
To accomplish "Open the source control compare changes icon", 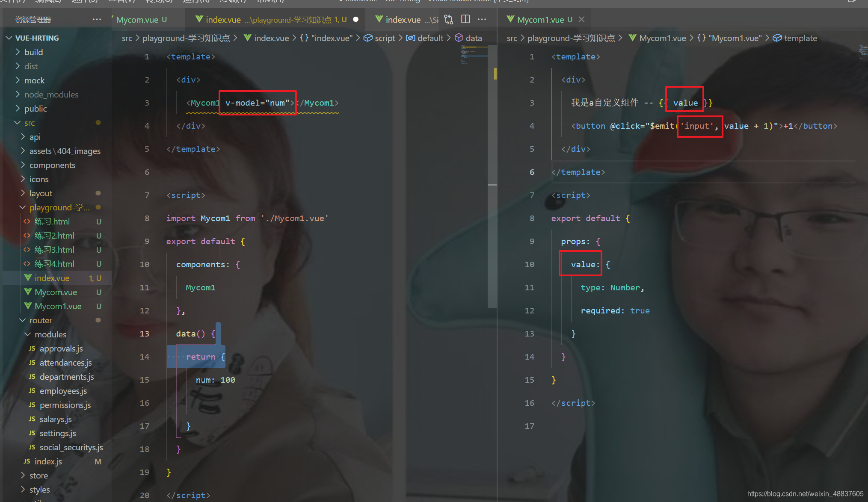I will point(448,19).
